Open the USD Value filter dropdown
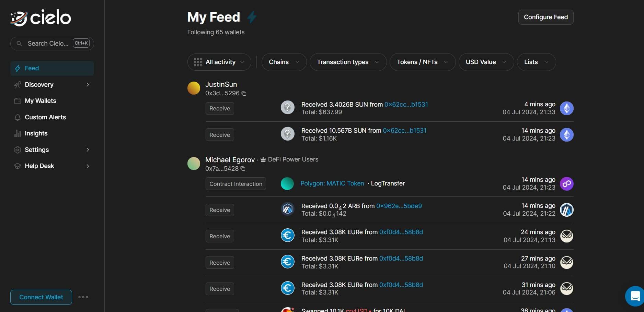This screenshot has width=644, height=312. pos(486,62)
